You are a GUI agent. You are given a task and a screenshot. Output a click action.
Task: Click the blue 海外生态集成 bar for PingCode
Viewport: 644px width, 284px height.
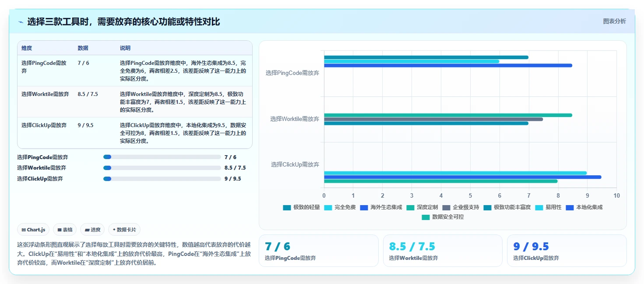[448, 65]
